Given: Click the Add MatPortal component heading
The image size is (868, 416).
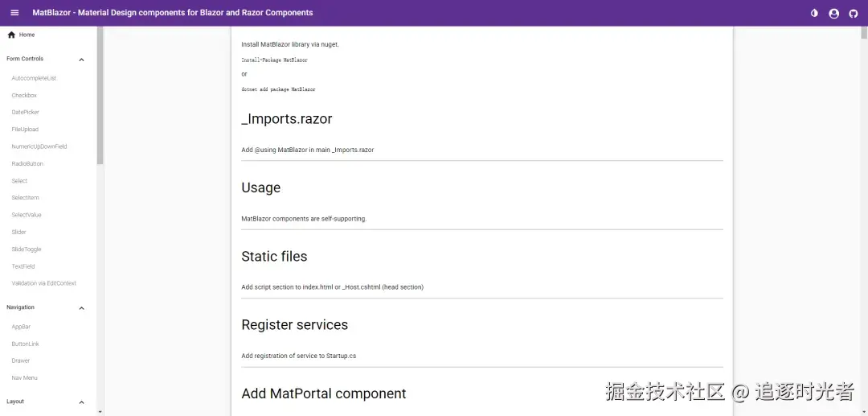Looking at the screenshot, I should [324, 393].
